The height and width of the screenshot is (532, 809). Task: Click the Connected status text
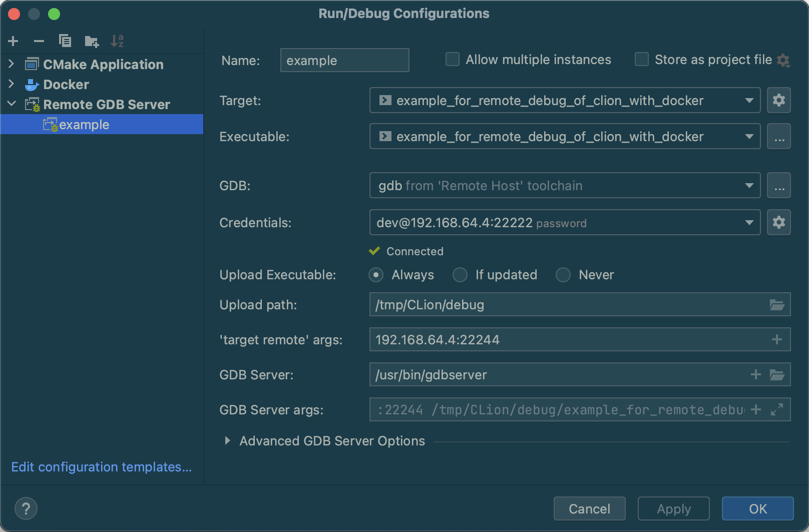click(415, 251)
